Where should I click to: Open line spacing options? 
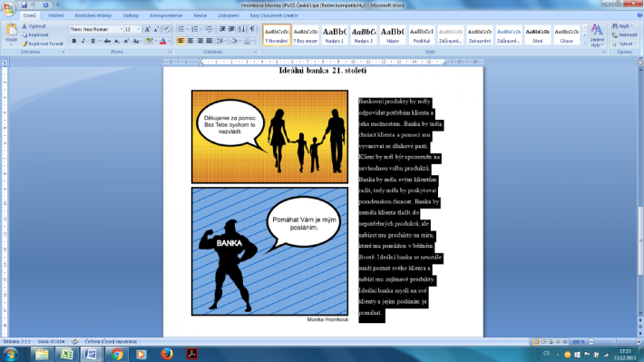pyautogui.click(x=221, y=41)
